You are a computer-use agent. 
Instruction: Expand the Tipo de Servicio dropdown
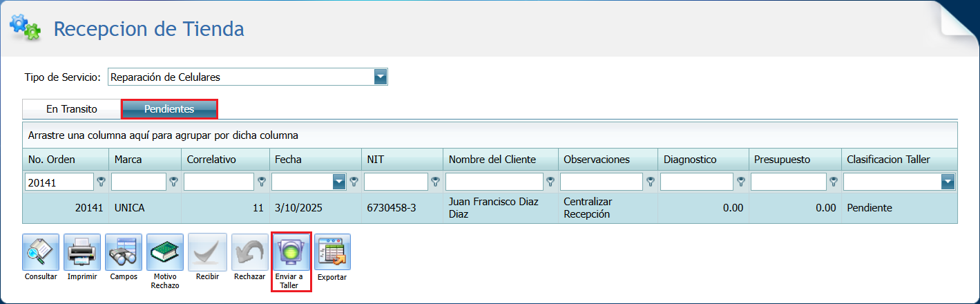point(381,77)
